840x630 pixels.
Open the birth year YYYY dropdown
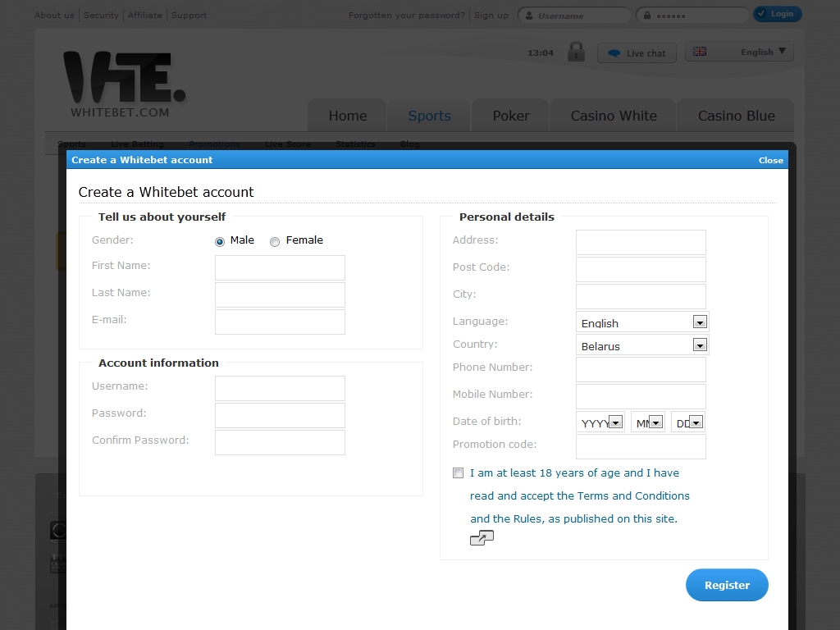[615, 422]
